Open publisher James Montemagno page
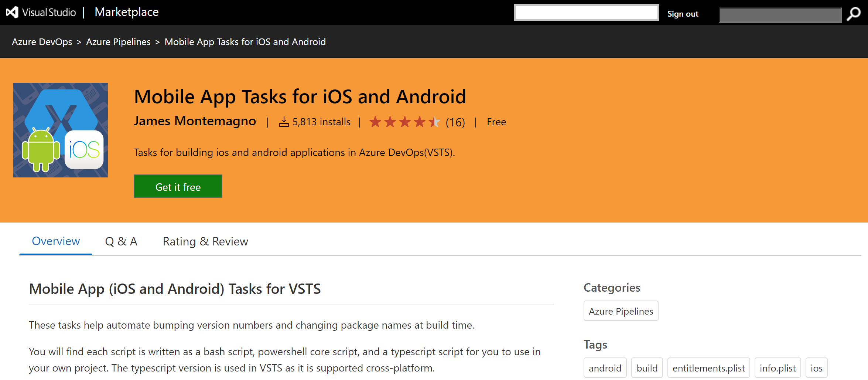 pyautogui.click(x=195, y=121)
